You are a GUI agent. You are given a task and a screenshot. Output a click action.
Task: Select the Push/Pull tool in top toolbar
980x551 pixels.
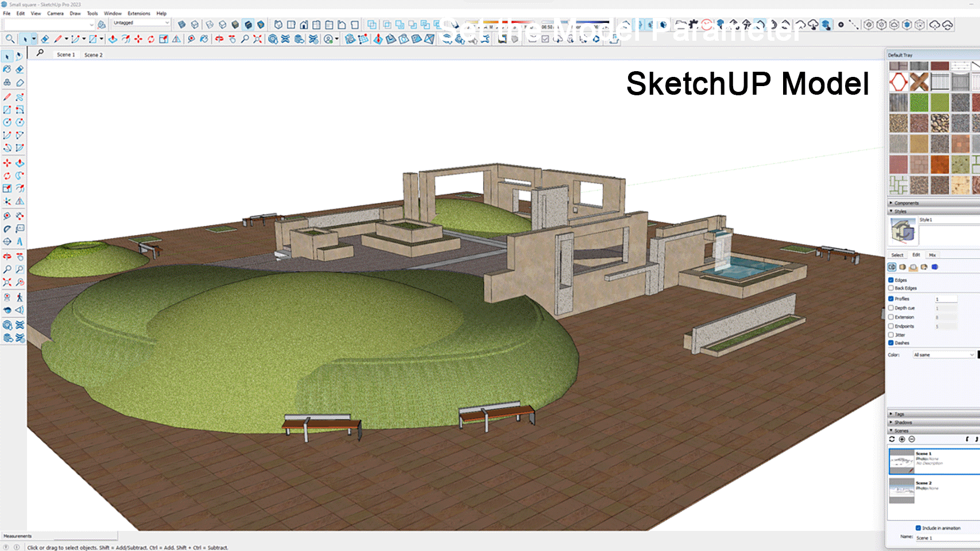click(113, 39)
